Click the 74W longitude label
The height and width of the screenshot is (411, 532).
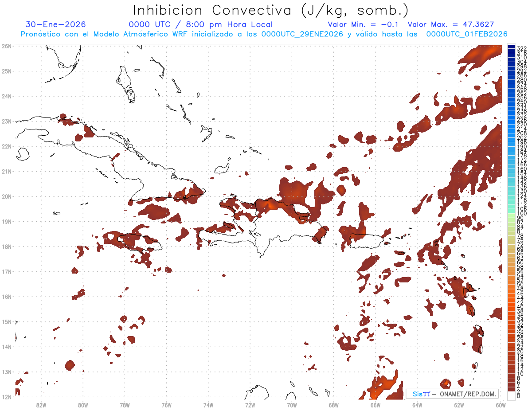(x=208, y=405)
